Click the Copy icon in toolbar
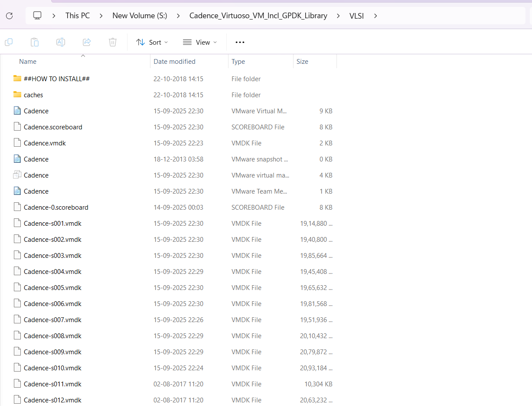 (x=9, y=42)
